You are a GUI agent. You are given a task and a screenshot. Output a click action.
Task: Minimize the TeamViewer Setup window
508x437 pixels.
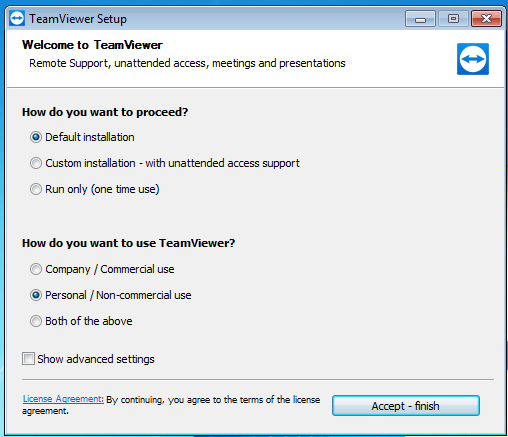420,19
